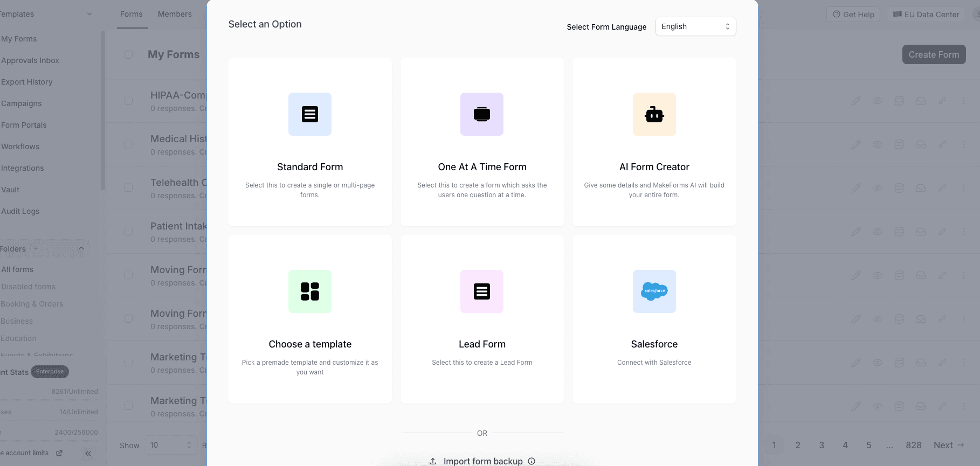980x466 pixels.
Task: Open the Select Form Language dropdown
Action: [695, 26]
